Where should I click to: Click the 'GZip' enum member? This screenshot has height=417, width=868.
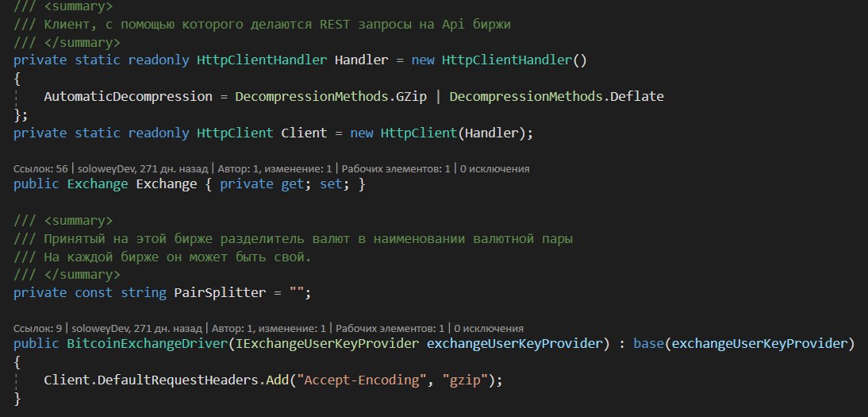coord(411,96)
